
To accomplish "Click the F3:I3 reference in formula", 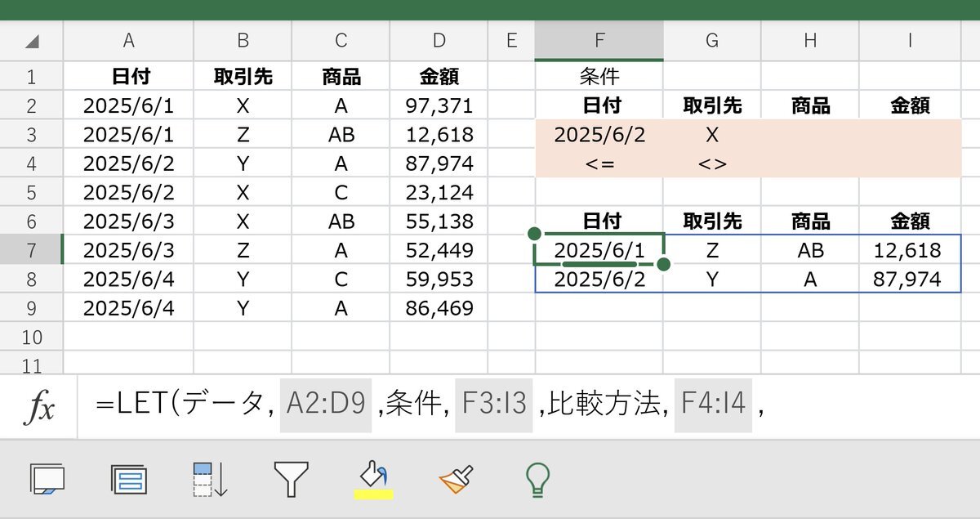I will click(494, 405).
